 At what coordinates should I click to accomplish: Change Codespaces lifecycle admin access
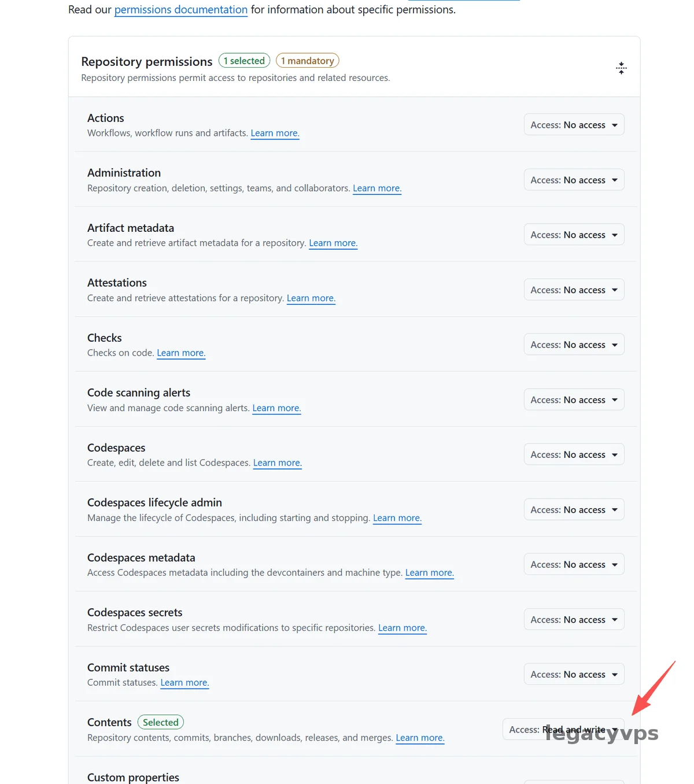point(574,509)
